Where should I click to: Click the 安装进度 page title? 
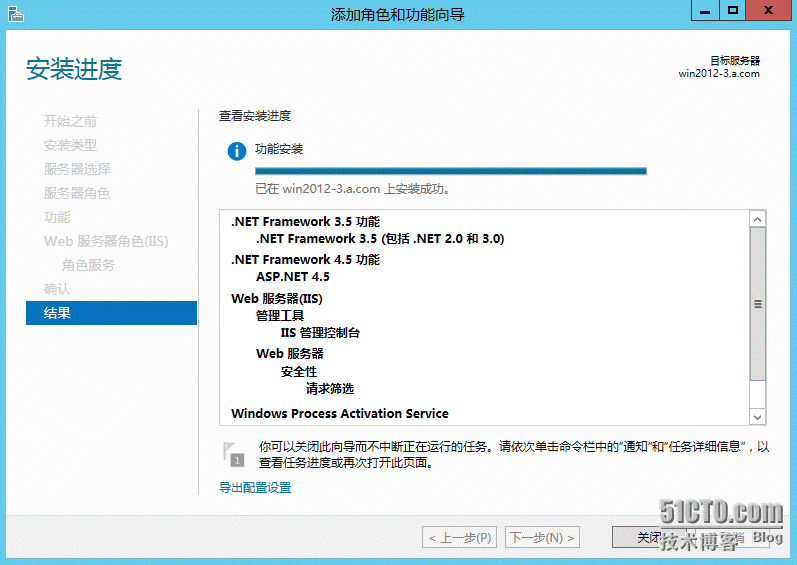(x=74, y=69)
